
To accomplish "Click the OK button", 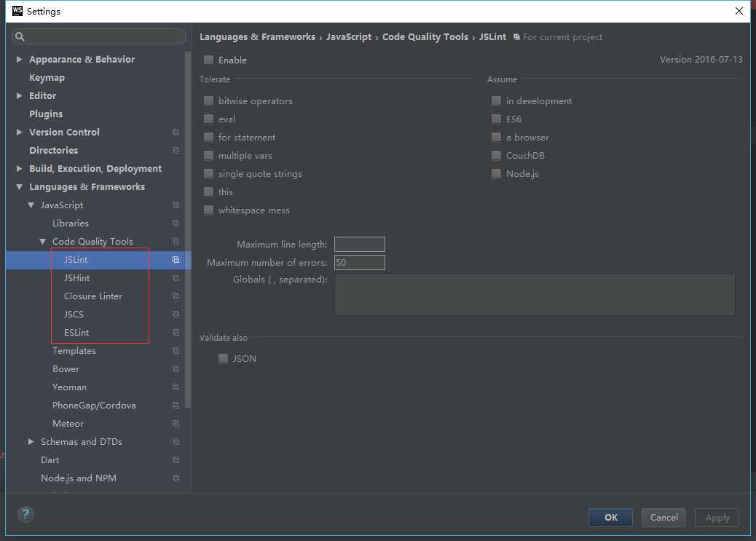I will point(610,518).
